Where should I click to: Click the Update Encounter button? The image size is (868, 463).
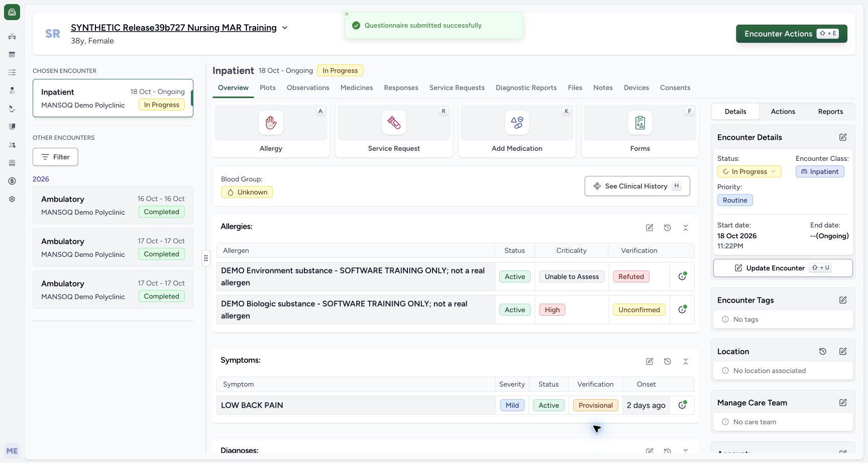pos(783,268)
